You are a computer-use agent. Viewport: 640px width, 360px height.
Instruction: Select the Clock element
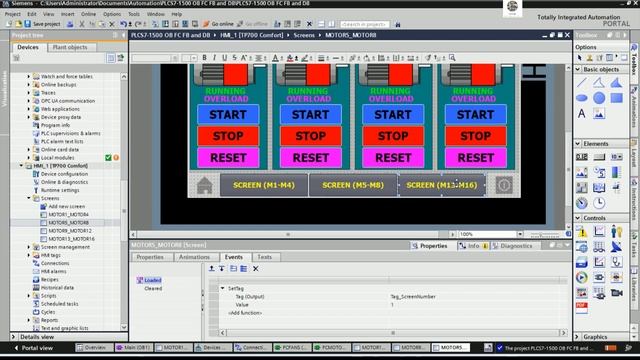click(599, 203)
